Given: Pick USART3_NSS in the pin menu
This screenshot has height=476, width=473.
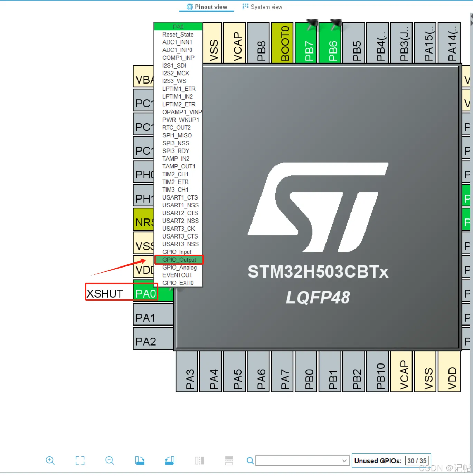Looking at the screenshot, I should point(178,244).
